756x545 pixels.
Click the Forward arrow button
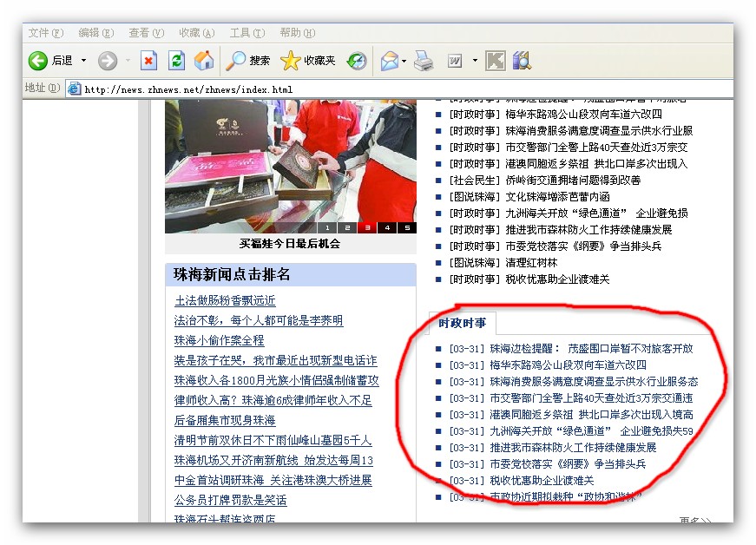(108, 61)
